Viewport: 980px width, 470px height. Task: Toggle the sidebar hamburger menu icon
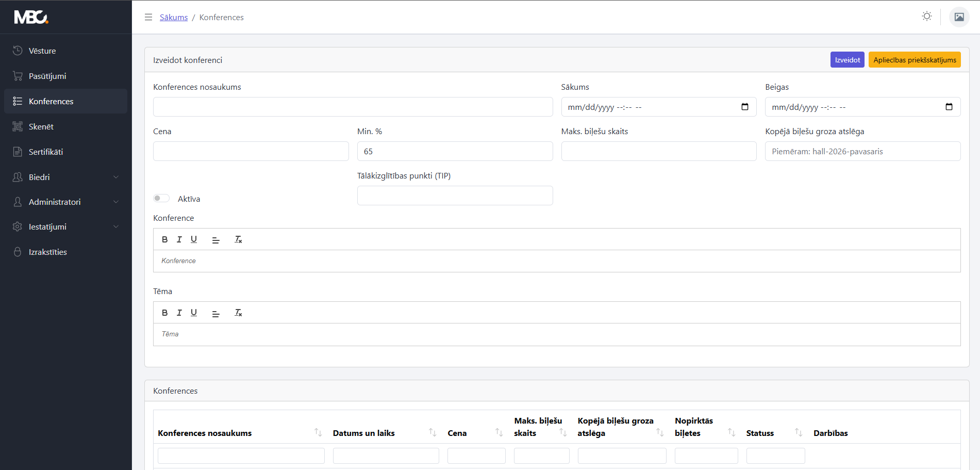coord(148,17)
